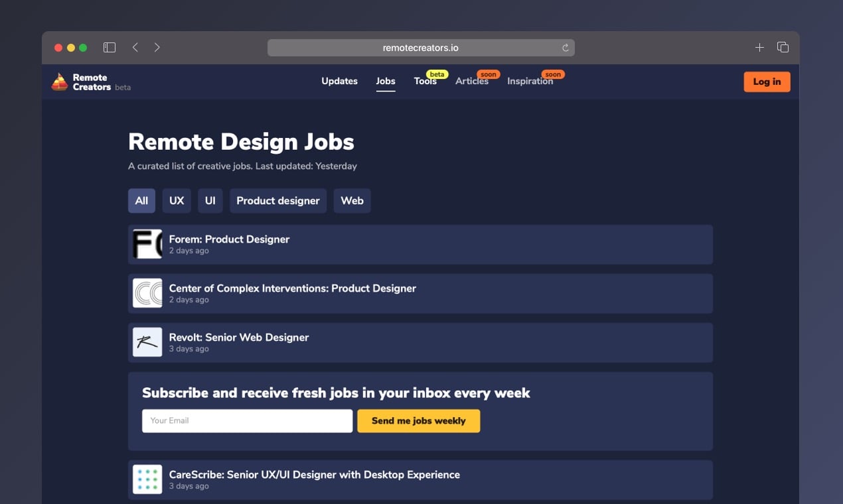Go forward with the browser forward arrow
Image resolution: width=843 pixels, height=504 pixels.
click(157, 48)
